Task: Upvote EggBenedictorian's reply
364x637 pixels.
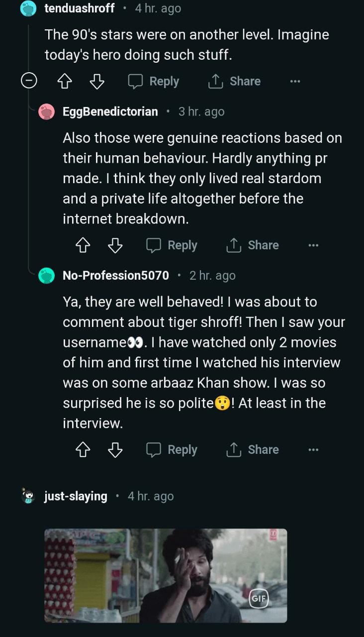Action: tap(83, 245)
